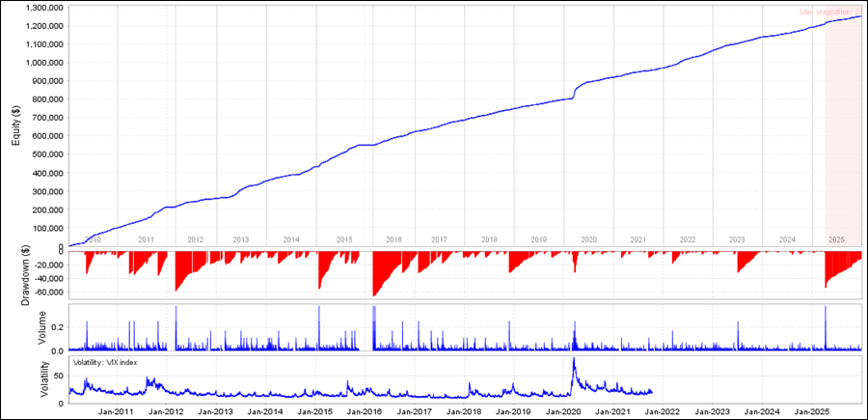Click the 50 volatility axis value
This screenshot has width=868, height=420.
coord(60,377)
